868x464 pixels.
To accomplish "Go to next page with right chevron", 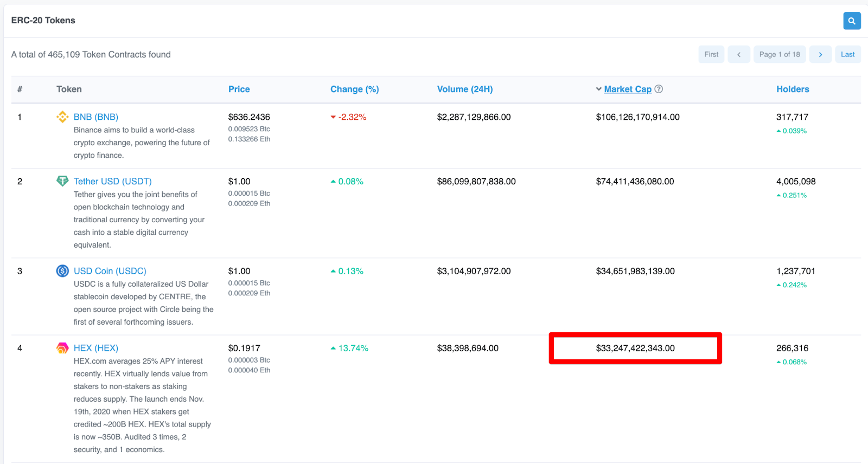I will click(820, 54).
